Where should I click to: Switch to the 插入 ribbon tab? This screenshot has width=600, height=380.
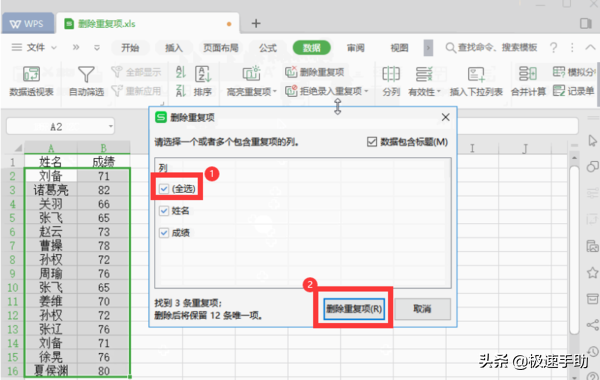pos(174,48)
